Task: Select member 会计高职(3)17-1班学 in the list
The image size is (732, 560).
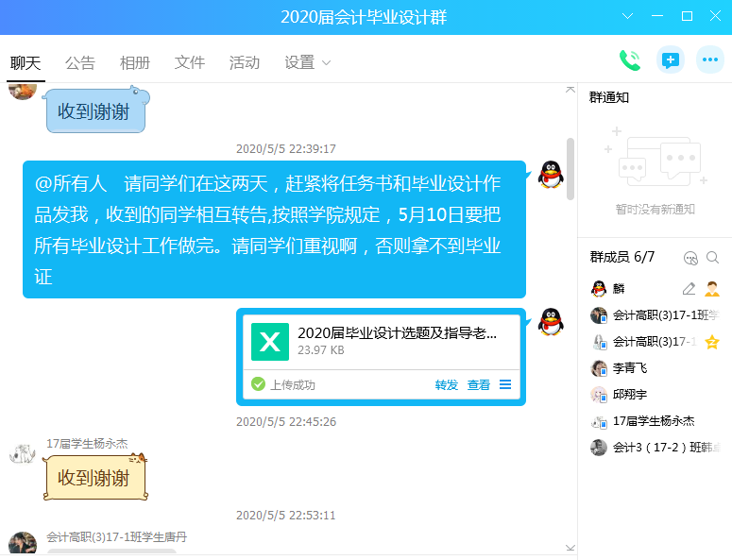Action: tap(655, 315)
